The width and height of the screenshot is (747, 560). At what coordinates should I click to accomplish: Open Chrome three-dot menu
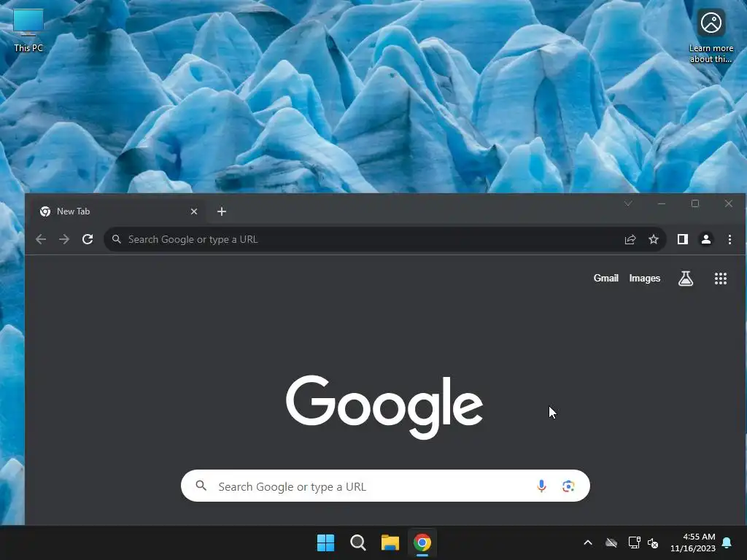coord(729,239)
